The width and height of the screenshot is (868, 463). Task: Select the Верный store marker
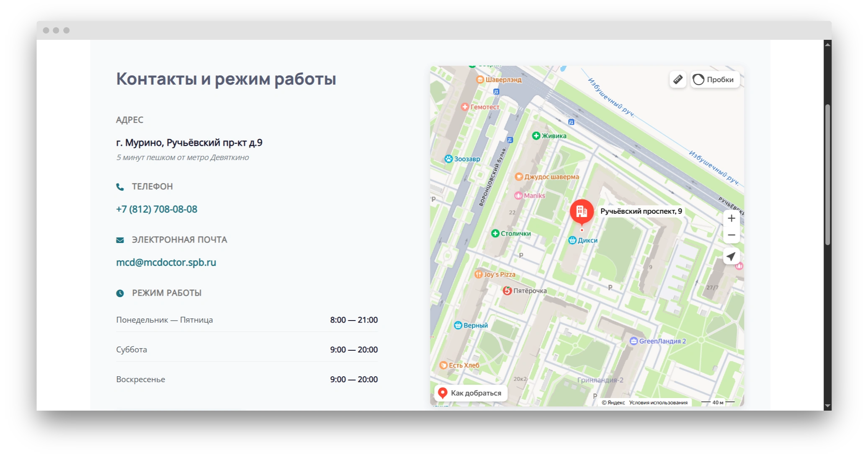coord(471,325)
